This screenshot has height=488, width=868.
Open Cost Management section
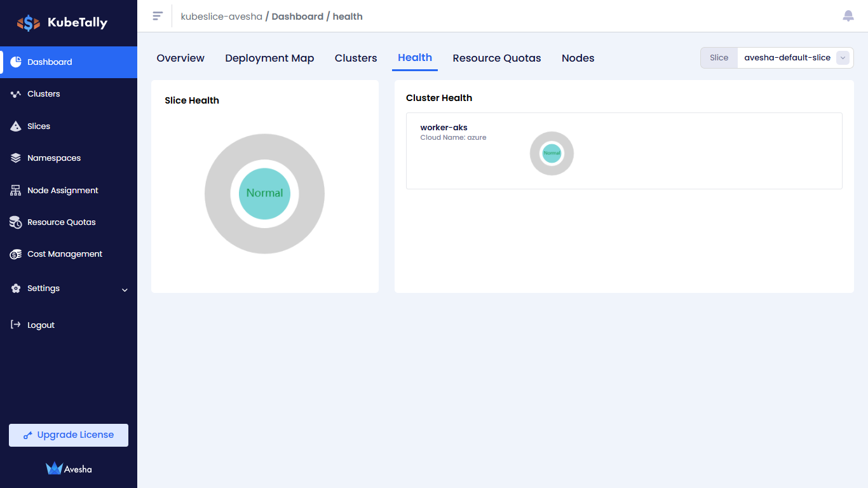pyautogui.click(x=69, y=254)
